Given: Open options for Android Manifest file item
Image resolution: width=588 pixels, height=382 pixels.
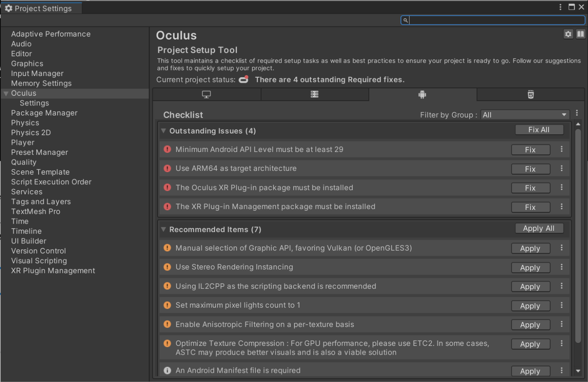Looking at the screenshot, I should coord(562,370).
